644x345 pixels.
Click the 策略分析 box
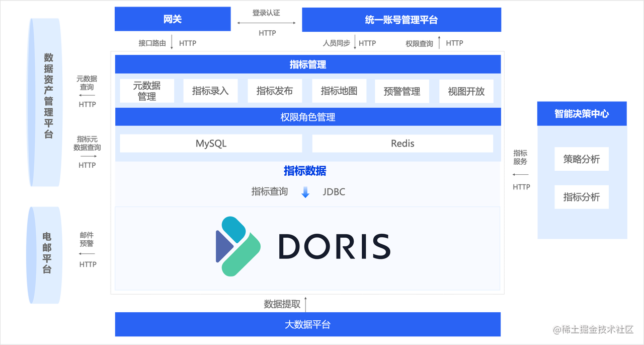pos(581,159)
